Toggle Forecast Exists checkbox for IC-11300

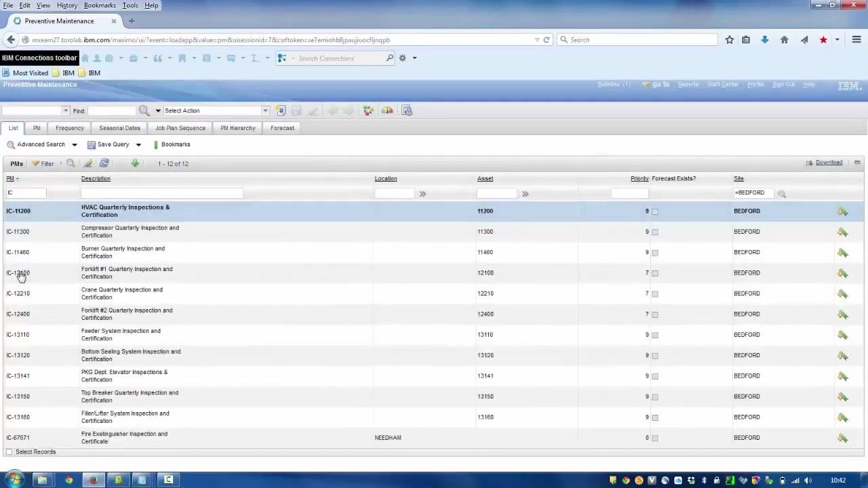coord(654,232)
